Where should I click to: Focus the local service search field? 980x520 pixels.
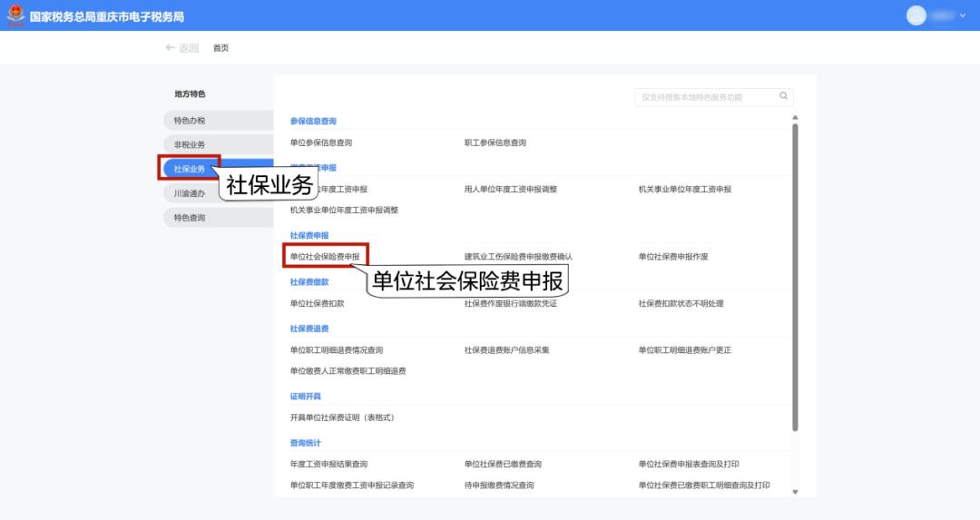coord(706,97)
